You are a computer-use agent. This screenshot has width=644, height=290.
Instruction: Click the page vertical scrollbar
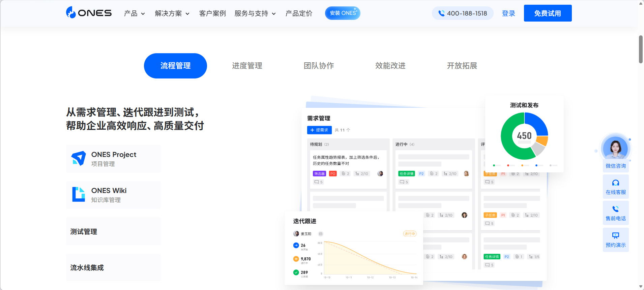pos(641,49)
